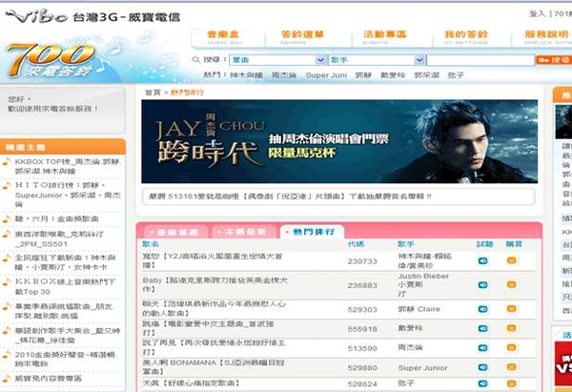Click the music note beside HITO排行榜

7,185
